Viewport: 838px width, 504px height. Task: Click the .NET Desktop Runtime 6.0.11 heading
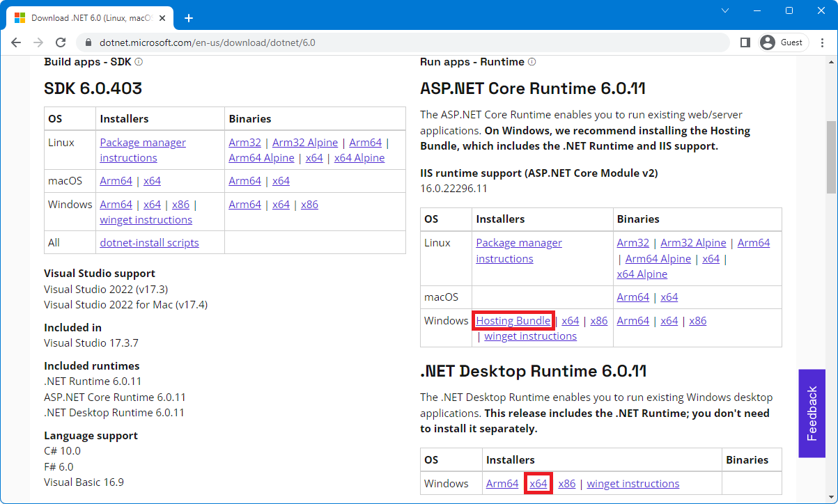pos(533,371)
